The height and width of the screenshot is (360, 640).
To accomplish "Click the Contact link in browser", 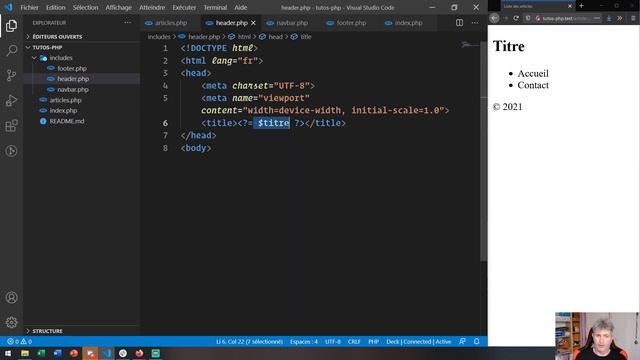I will point(533,85).
